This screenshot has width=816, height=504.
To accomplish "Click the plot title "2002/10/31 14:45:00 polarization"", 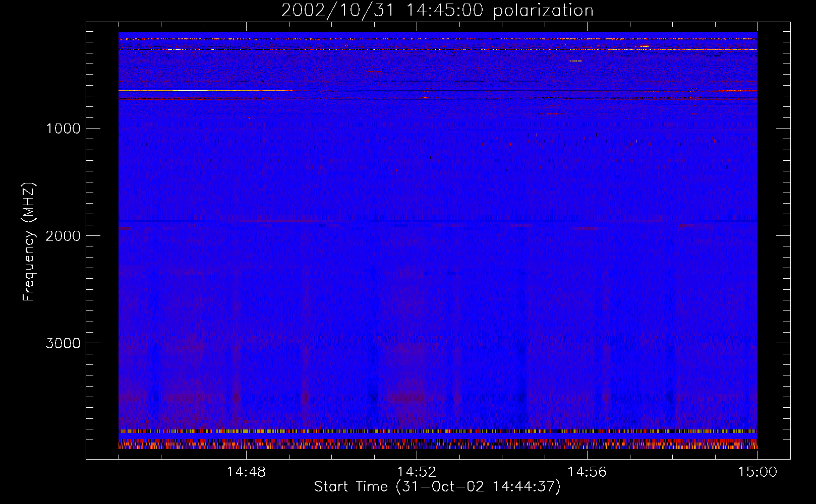I will [x=437, y=11].
